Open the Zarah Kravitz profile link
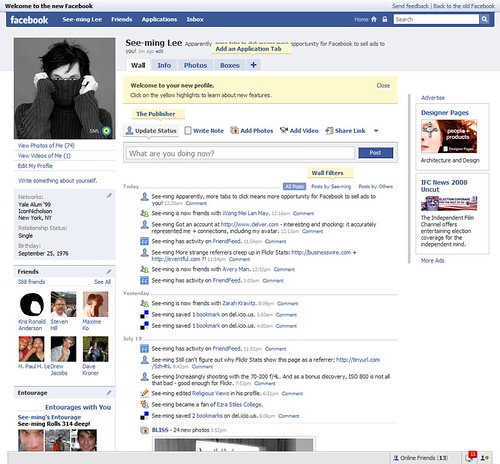Image resolution: width=500 pixels, height=464 pixels. 239,303
